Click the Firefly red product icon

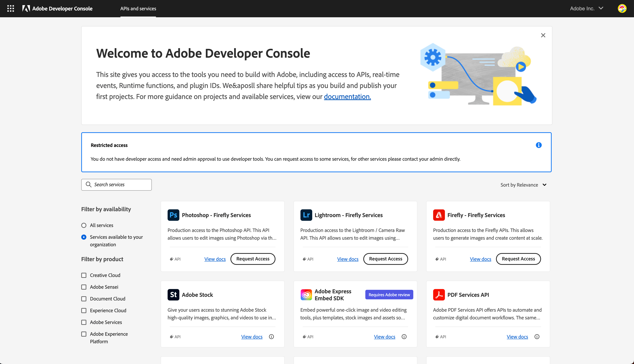[439, 215]
